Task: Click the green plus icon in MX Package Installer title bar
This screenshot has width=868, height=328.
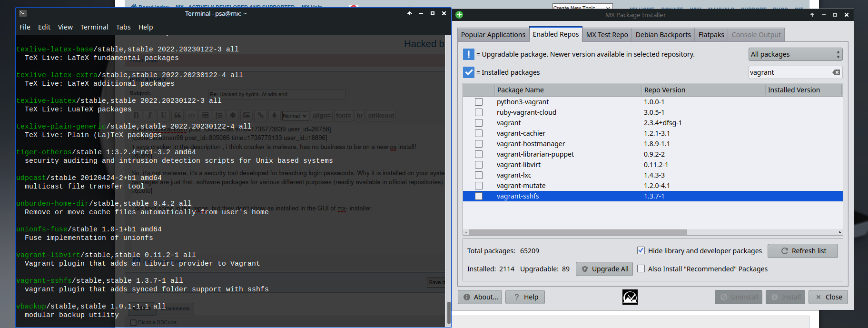Action: (459, 15)
